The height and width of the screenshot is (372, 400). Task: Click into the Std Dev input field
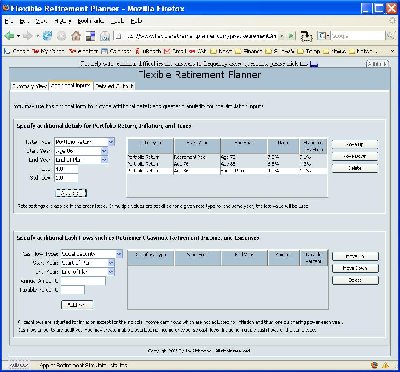[x=66, y=178]
